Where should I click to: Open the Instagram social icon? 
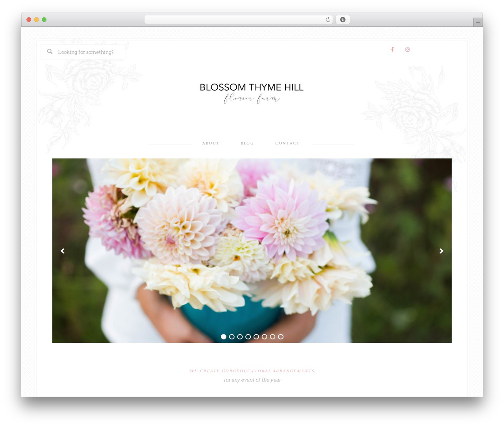tap(408, 50)
